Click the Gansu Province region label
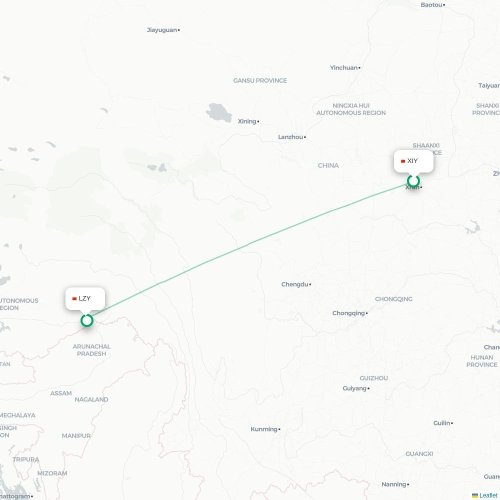The image size is (500, 500). [x=260, y=80]
